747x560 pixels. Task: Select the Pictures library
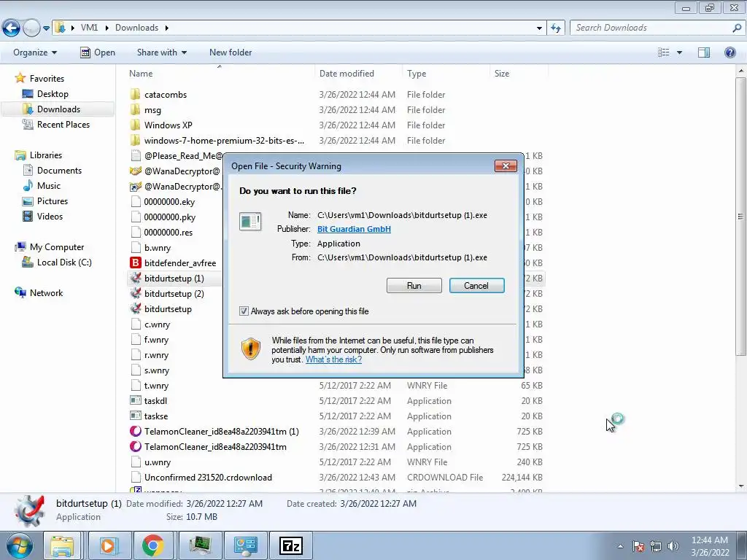click(53, 201)
